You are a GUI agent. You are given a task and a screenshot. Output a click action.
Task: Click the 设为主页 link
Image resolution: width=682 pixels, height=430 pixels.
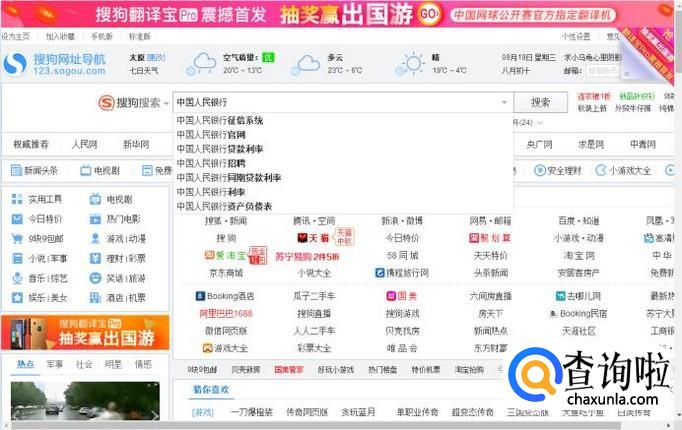(15, 37)
